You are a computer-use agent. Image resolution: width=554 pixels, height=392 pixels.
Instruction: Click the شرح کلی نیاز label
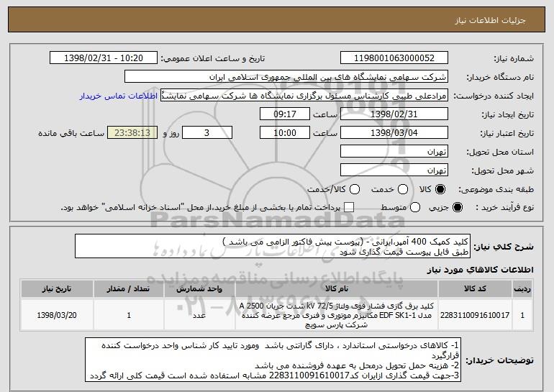pos(504,246)
